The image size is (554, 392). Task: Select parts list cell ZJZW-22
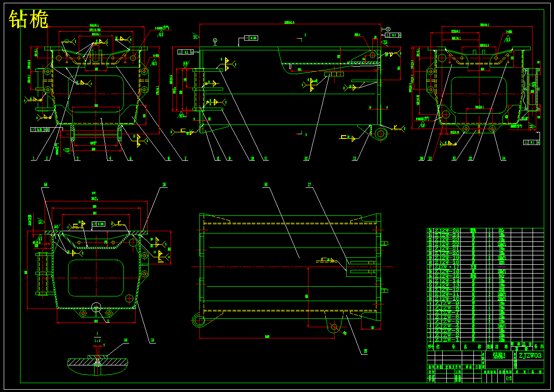447,244
